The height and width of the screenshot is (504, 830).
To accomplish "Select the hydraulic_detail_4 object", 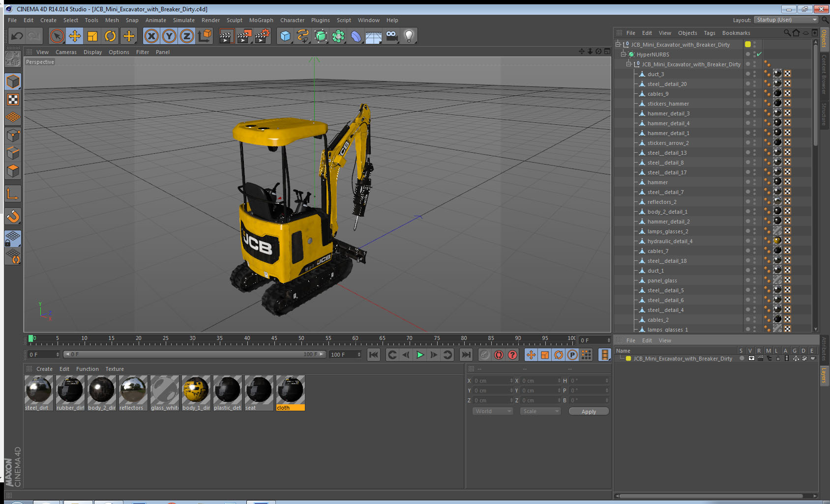I will 670,241.
